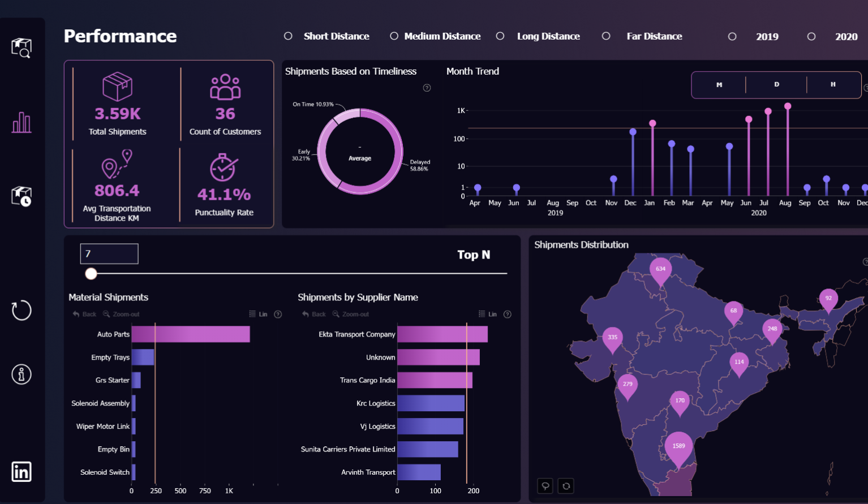Screen dimensions: 868x504
Task: Open the info icon in sidebar
Action: [x=22, y=374]
